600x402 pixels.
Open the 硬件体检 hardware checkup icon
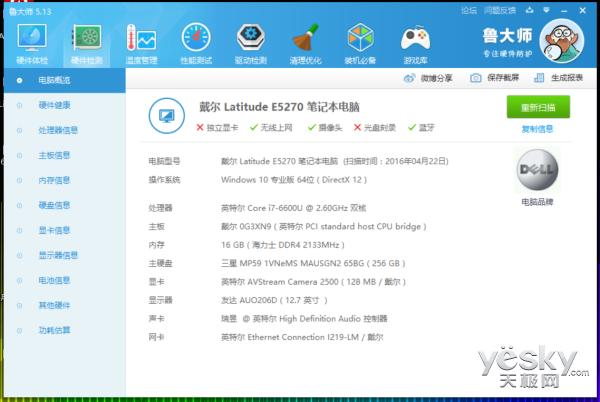point(32,43)
